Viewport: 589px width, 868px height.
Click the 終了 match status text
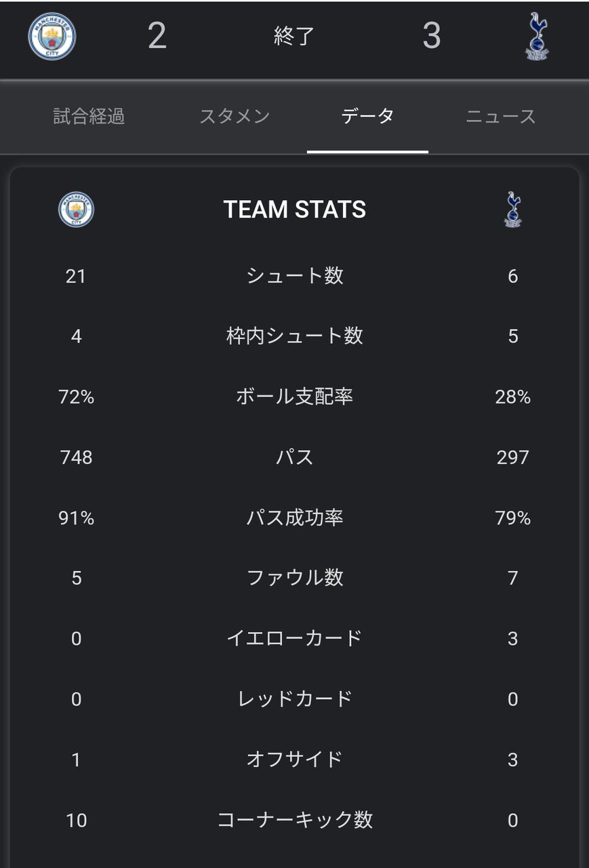(x=294, y=37)
